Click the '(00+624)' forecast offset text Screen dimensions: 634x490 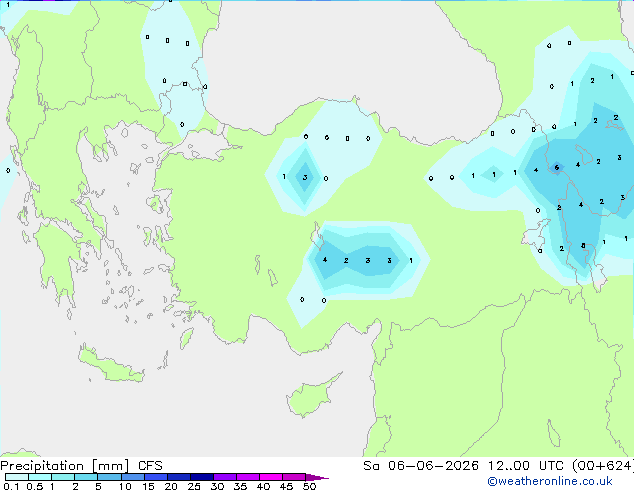pyautogui.click(x=603, y=466)
